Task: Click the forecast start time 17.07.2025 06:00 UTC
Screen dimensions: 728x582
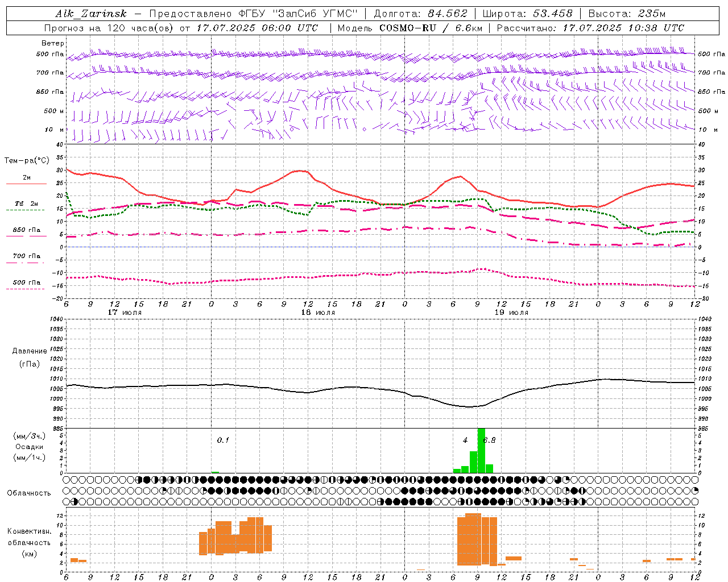Action: [258, 28]
